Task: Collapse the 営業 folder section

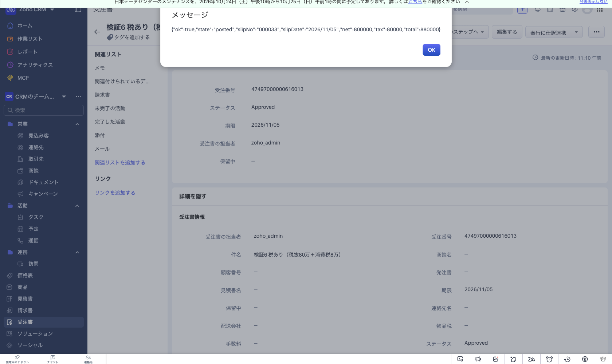Action: click(77, 124)
